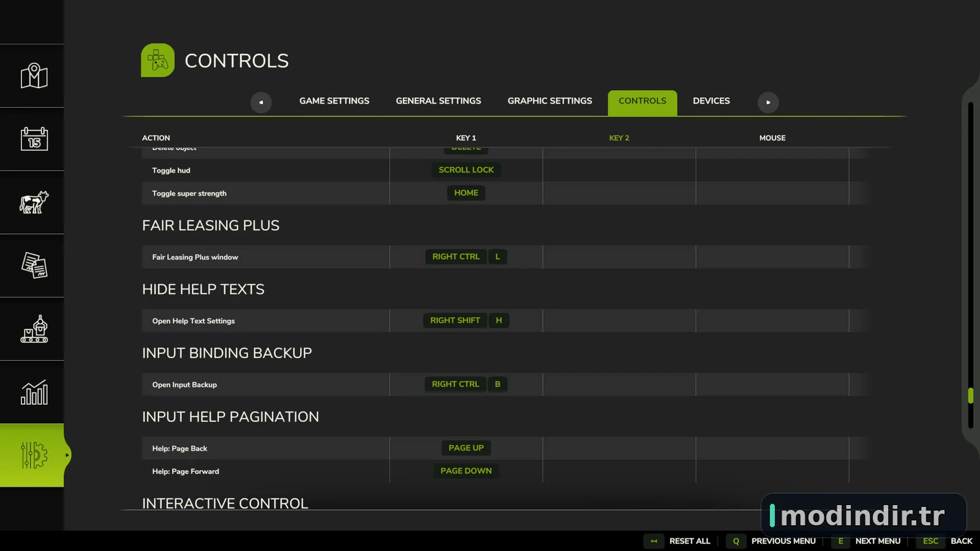
Task: Switch to the Game Settings tab
Action: 334,101
